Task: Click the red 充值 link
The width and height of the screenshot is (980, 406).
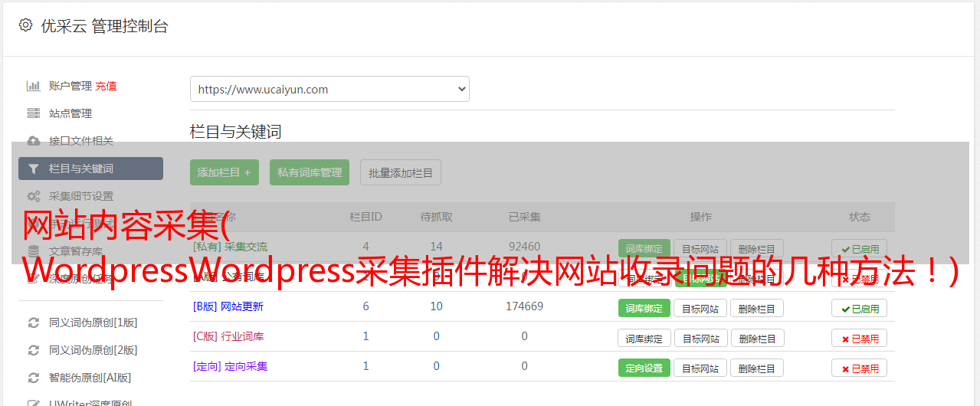Action: click(x=107, y=86)
